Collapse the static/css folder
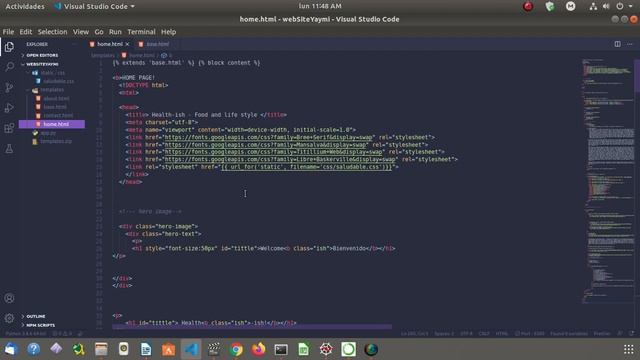 coord(52,73)
